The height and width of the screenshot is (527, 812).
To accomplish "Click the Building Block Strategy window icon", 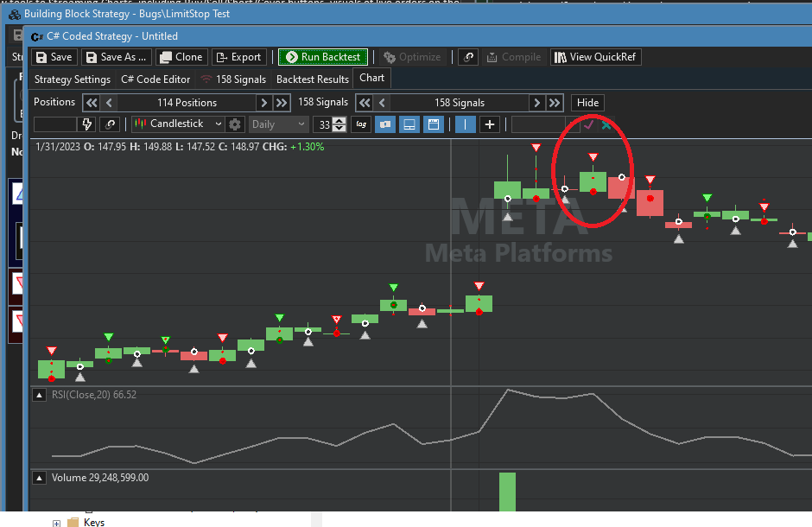I will (x=14, y=14).
